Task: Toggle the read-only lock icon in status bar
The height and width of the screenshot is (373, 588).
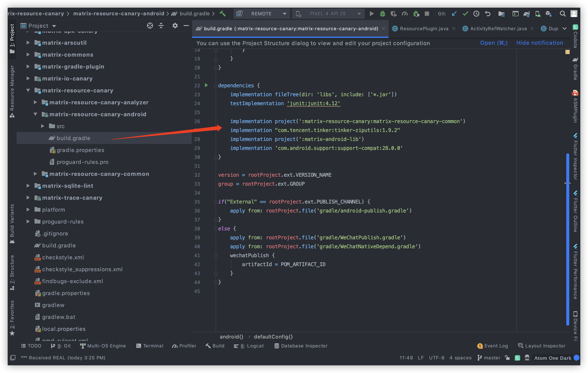Action: click(507, 358)
